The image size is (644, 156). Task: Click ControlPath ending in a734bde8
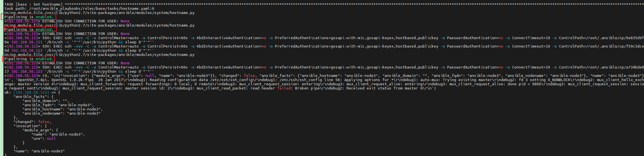[x=601, y=67]
